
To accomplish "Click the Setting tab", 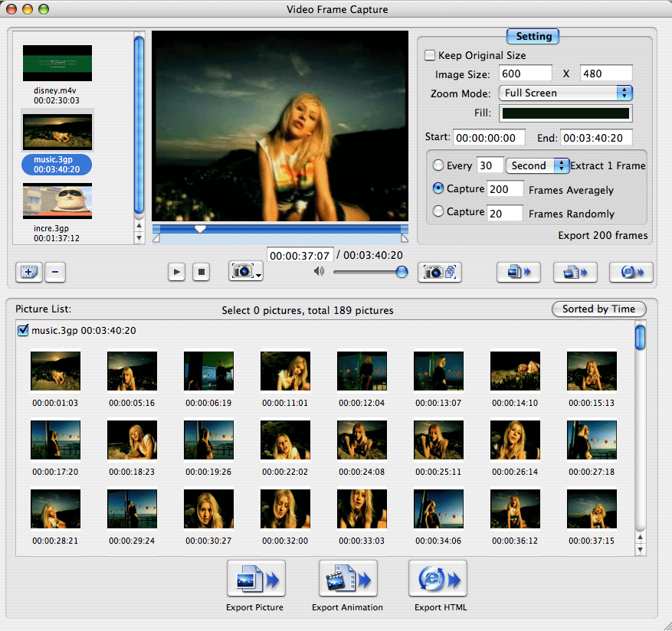I will coord(533,36).
